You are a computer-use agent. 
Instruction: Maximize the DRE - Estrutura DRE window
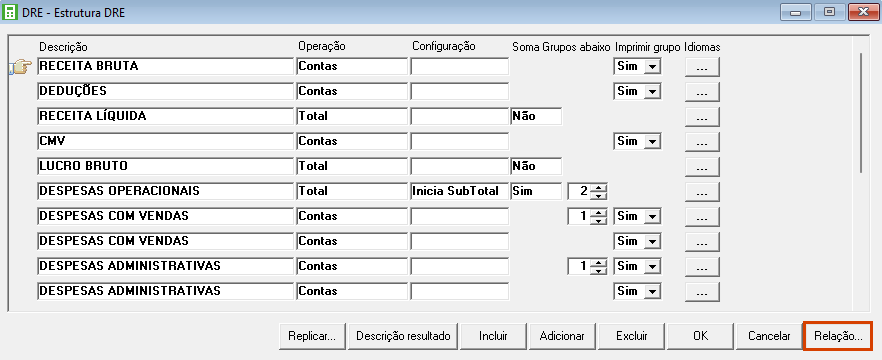[x=829, y=11]
